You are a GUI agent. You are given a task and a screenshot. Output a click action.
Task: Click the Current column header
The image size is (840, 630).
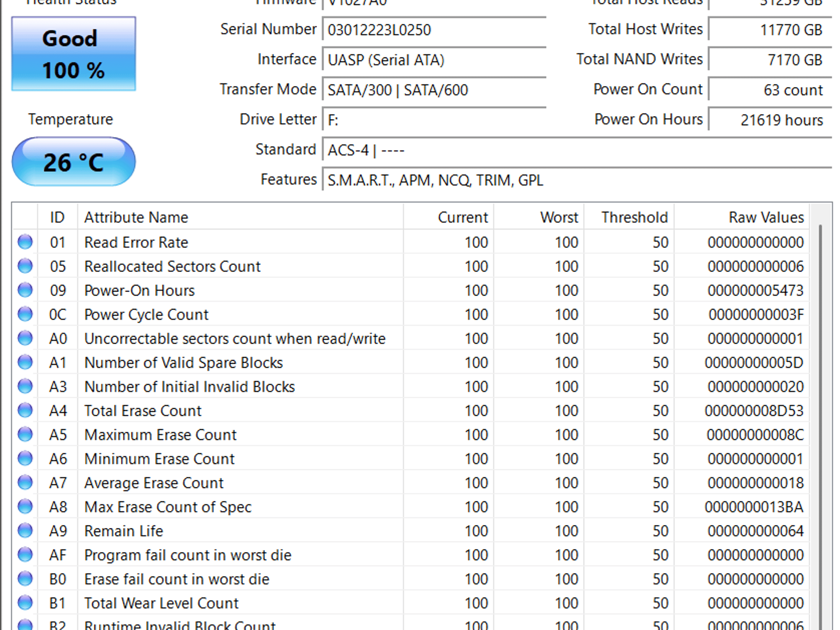448,217
